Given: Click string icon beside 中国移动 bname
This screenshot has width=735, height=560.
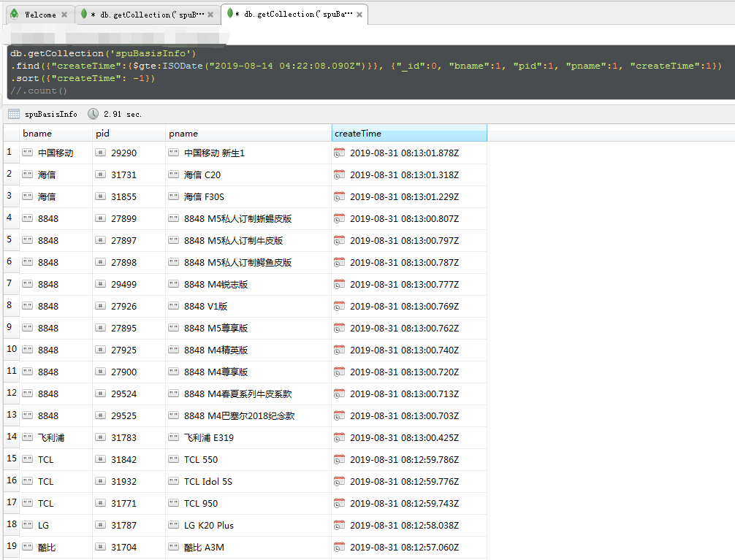Looking at the screenshot, I should point(28,153).
